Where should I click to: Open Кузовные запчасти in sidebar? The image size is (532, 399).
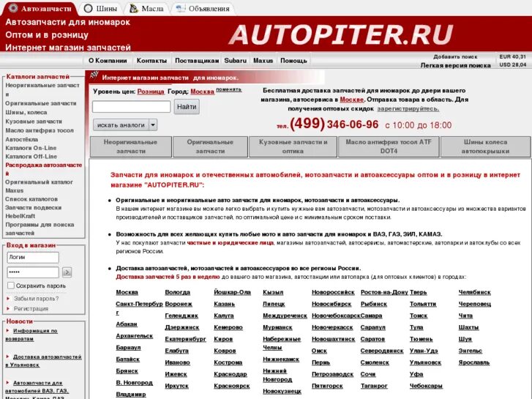34,122
